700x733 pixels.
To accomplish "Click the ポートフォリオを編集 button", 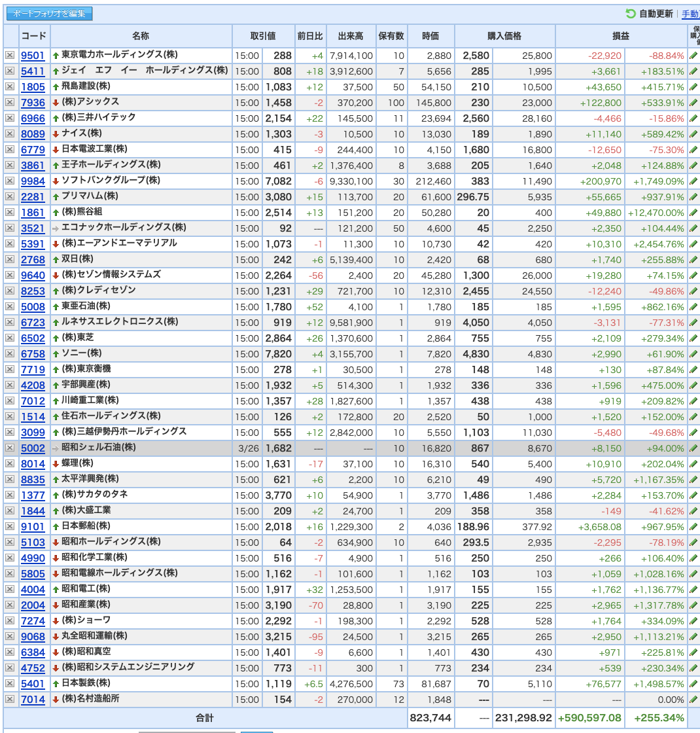I will (x=49, y=14).
